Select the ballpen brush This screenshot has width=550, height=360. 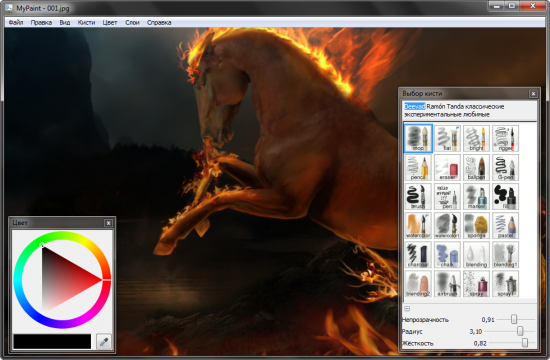476,167
